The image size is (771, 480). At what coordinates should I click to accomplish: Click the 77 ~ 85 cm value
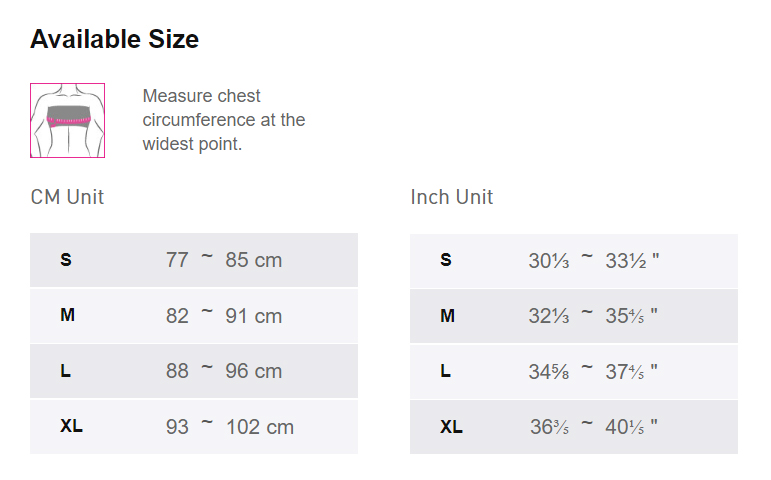click(224, 260)
